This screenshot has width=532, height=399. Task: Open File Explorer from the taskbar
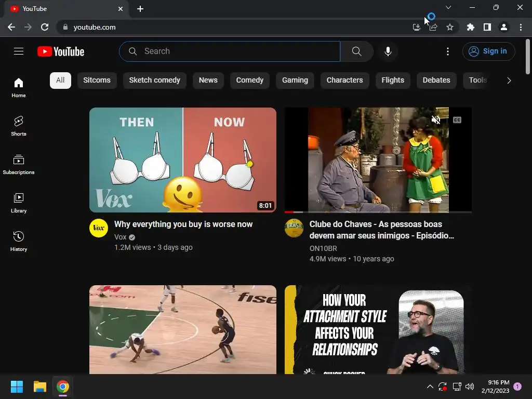click(39, 387)
